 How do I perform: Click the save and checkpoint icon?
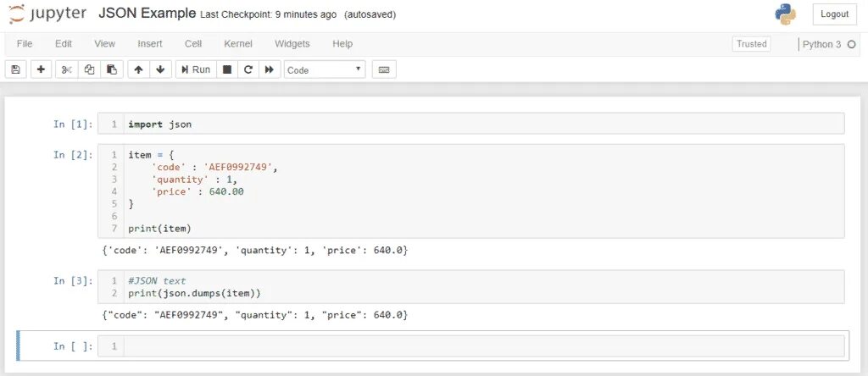[15, 69]
